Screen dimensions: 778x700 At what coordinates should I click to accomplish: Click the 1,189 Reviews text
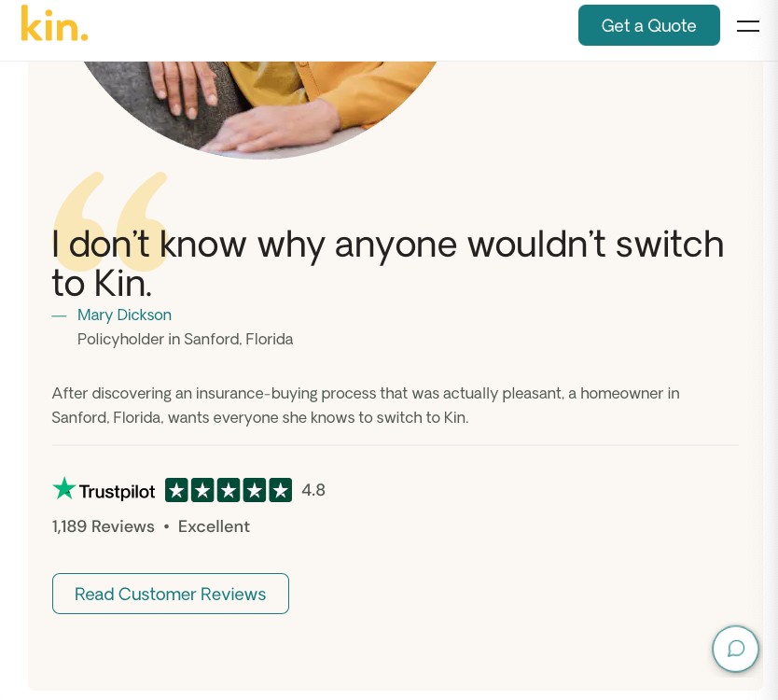click(103, 526)
